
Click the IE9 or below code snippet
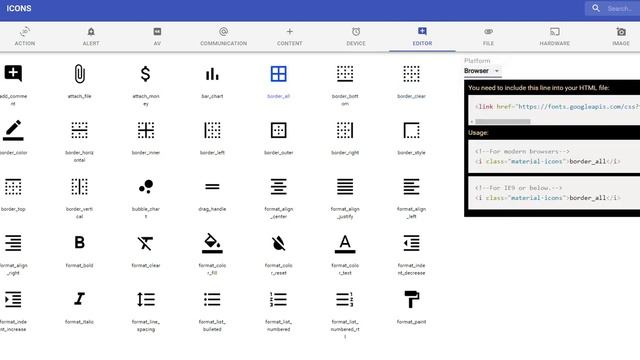[554, 193]
